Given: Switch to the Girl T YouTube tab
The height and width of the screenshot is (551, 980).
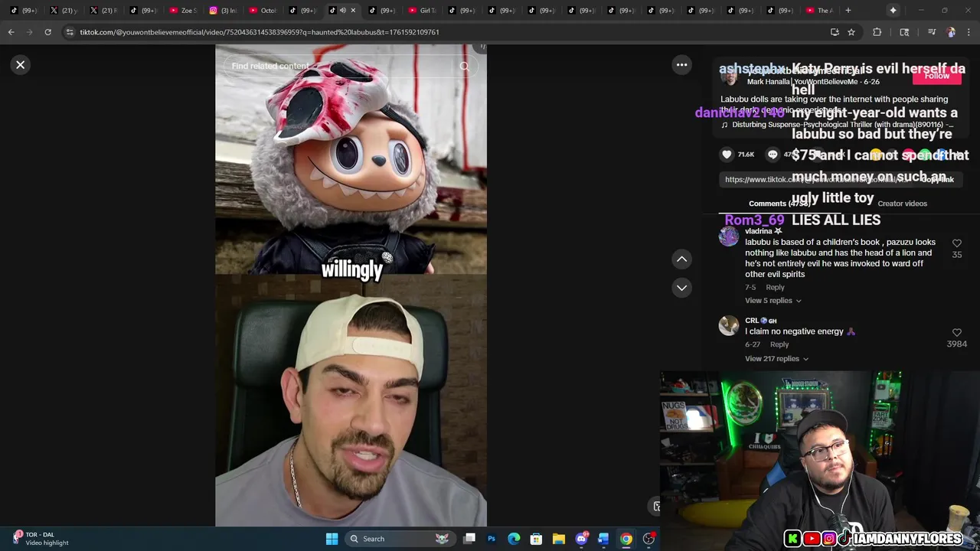Looking at the screenshot, I should pos(423,11).
